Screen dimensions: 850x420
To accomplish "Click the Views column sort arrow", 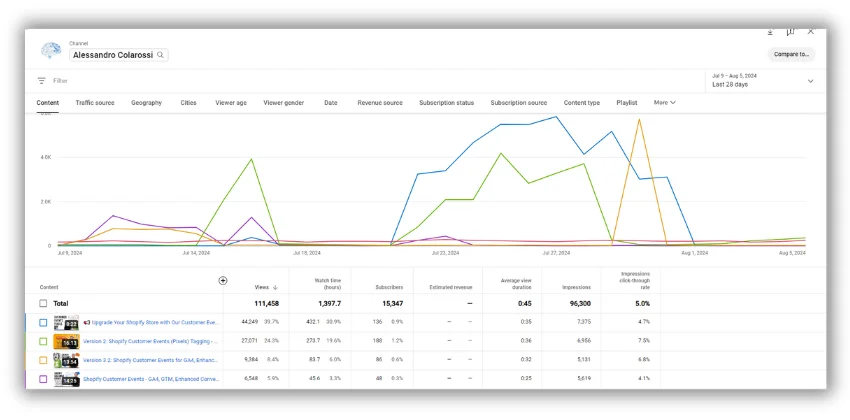I will pyautogui.click(x=275, y=287).
